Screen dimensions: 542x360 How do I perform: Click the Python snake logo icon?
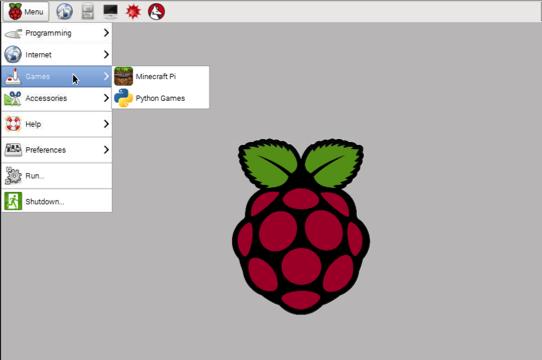click(123, 98)
